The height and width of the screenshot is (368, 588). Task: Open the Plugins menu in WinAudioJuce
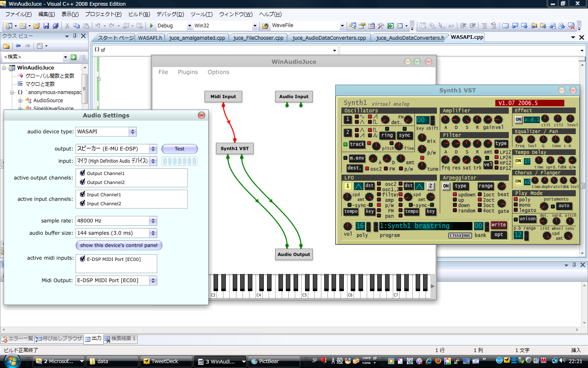(x=187, y=72)
